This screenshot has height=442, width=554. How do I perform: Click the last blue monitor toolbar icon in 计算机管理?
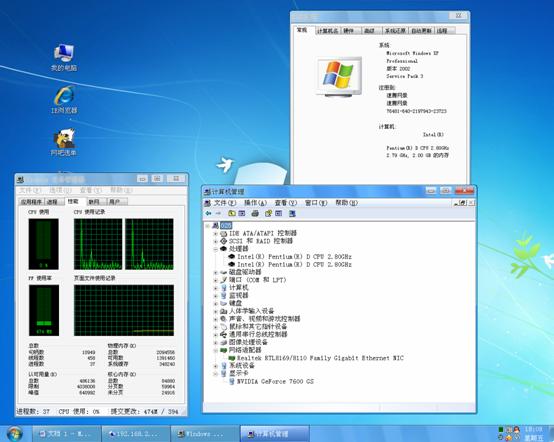point(292,213)
